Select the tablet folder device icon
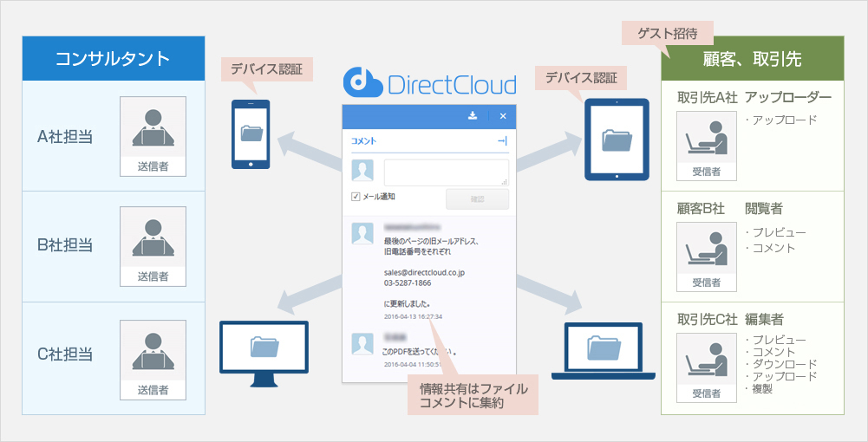This screenshot has width=868, height=442. point(617,139)
